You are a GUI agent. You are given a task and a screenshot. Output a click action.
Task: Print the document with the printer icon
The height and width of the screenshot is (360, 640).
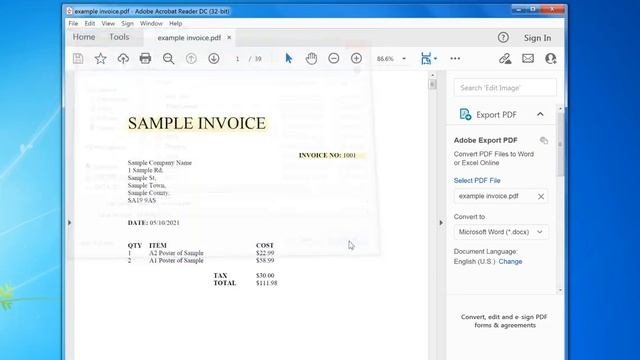(145, 58)
